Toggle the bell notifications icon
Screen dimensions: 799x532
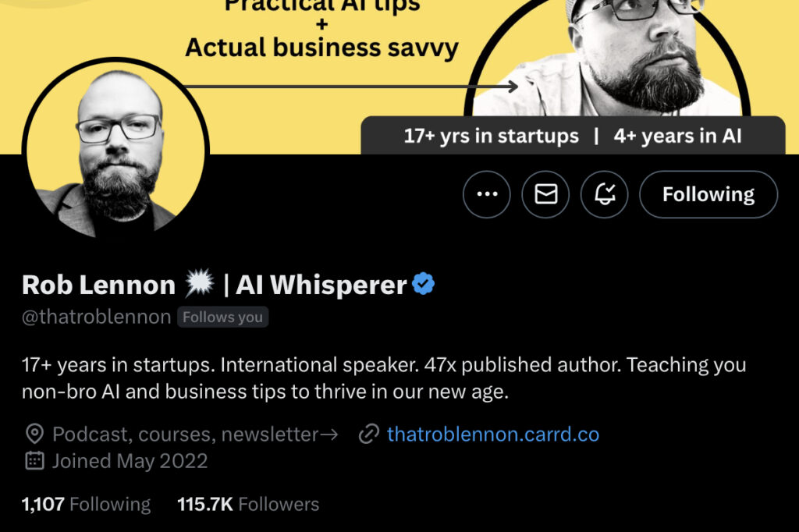pos(605,194)
